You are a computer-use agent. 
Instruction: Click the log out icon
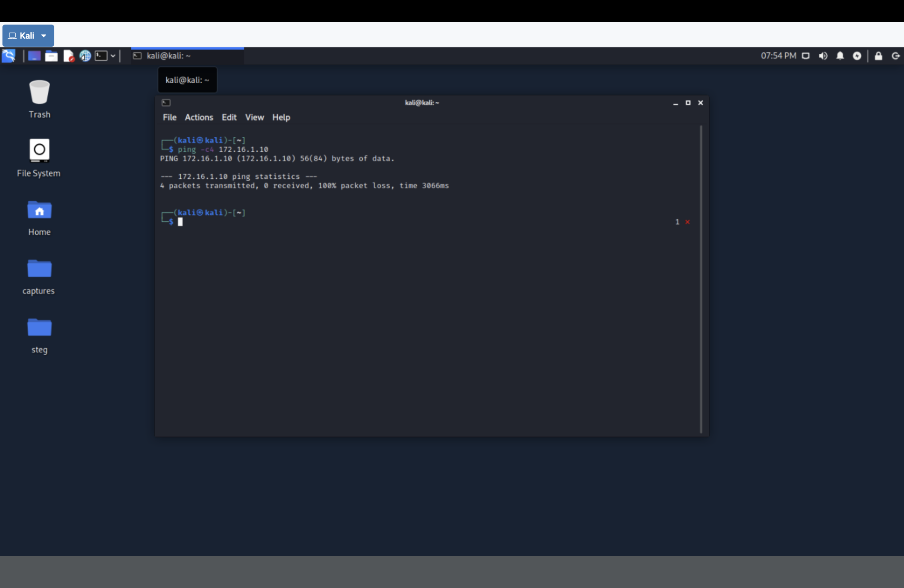coord(896,56)
